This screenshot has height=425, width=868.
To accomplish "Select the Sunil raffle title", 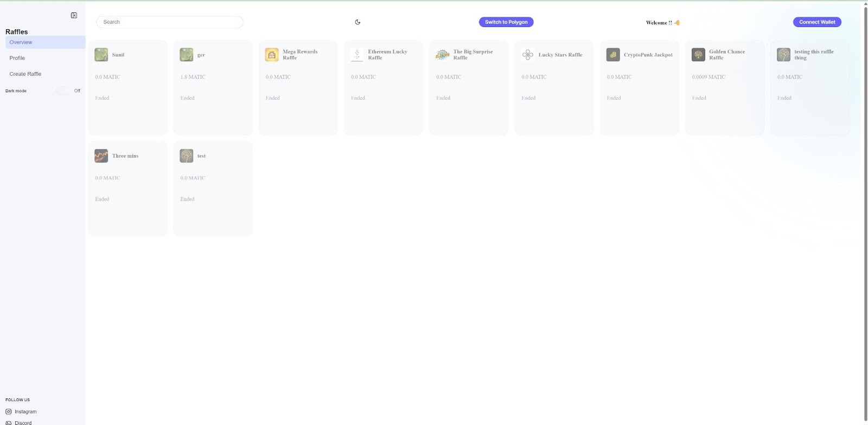I will point(118,55).
